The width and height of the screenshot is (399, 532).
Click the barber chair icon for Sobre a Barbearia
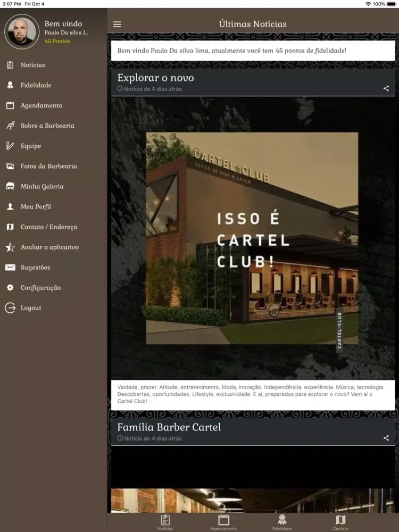point(10,126)
